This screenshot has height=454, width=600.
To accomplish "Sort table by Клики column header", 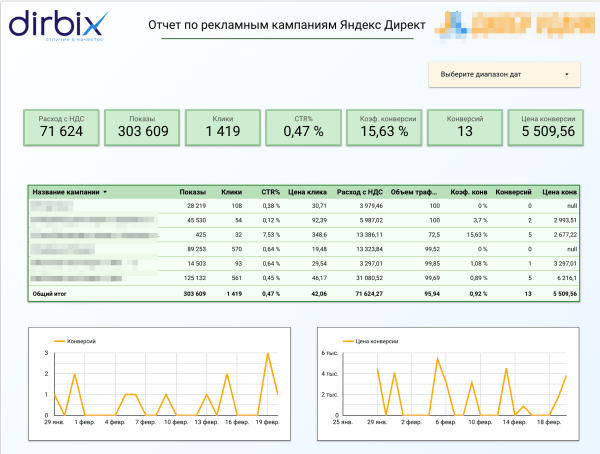I will click(232, 192).
